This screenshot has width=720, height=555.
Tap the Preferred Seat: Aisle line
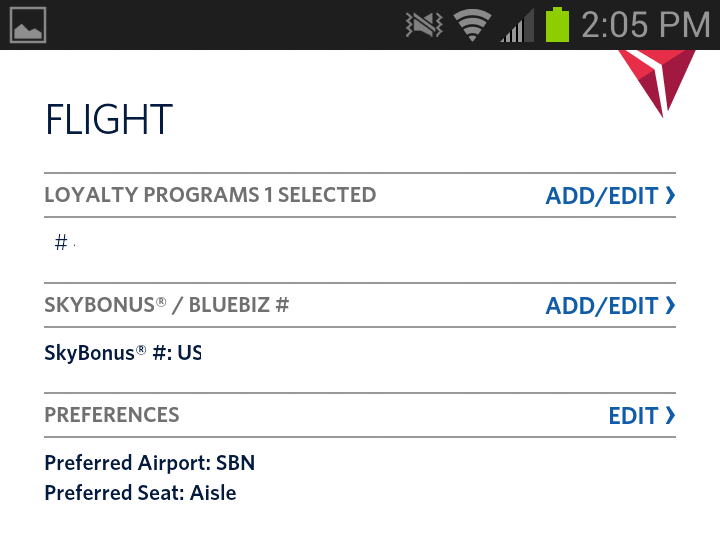click(x=141, y=493)
